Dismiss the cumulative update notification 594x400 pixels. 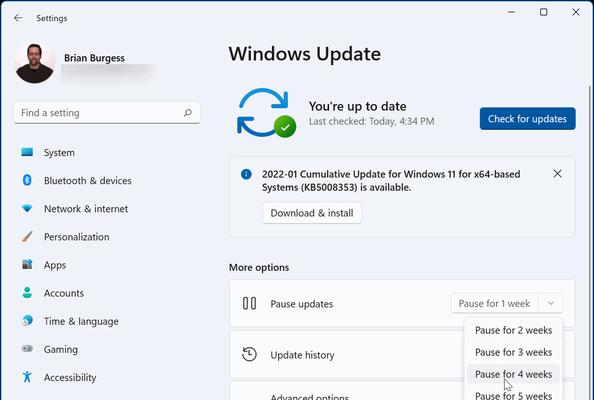pyautogui.click(x=557, y=173)
